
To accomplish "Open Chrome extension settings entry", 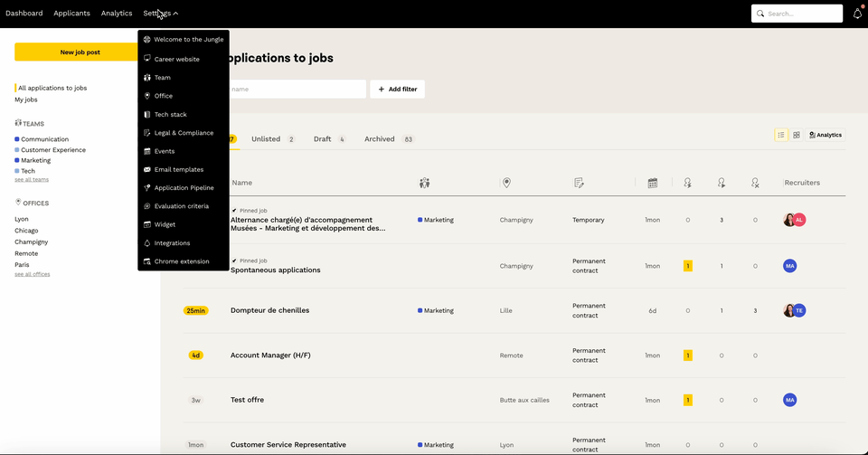I will coord(181,261).
